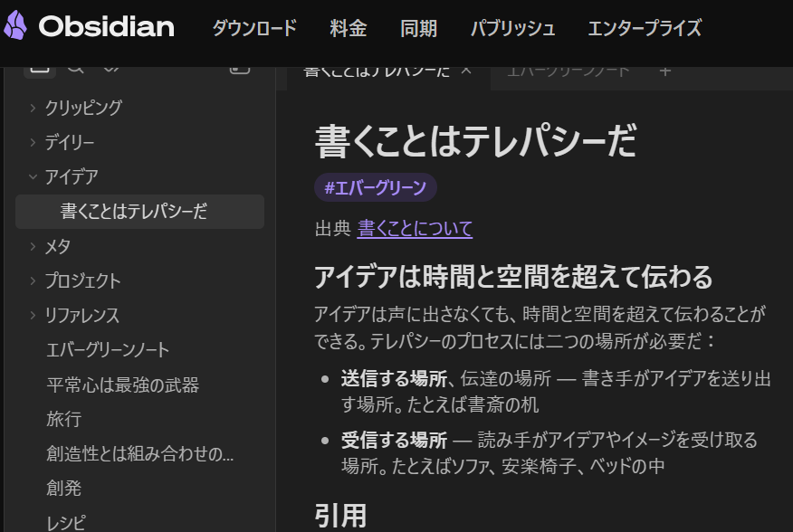
Task: Open the エンタープライズ navigation link
Action: tap(644, 28)
